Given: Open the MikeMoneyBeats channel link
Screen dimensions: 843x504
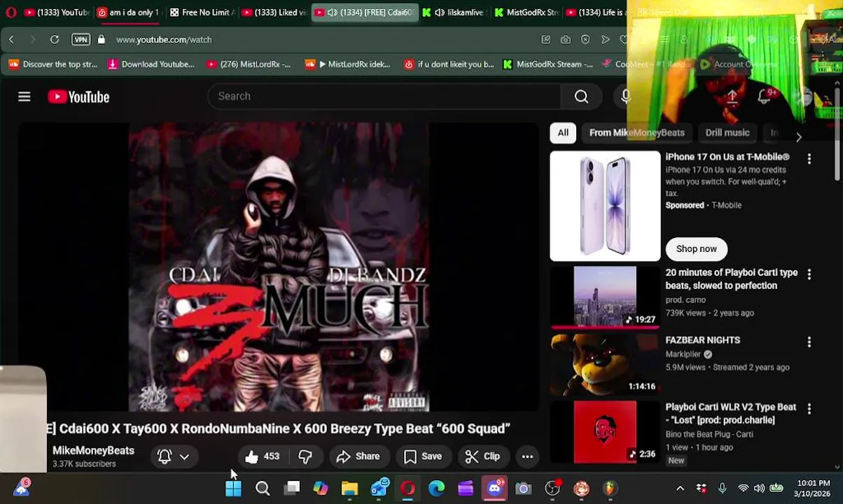Looking at the screenshot, I should [x=93, y=450].
